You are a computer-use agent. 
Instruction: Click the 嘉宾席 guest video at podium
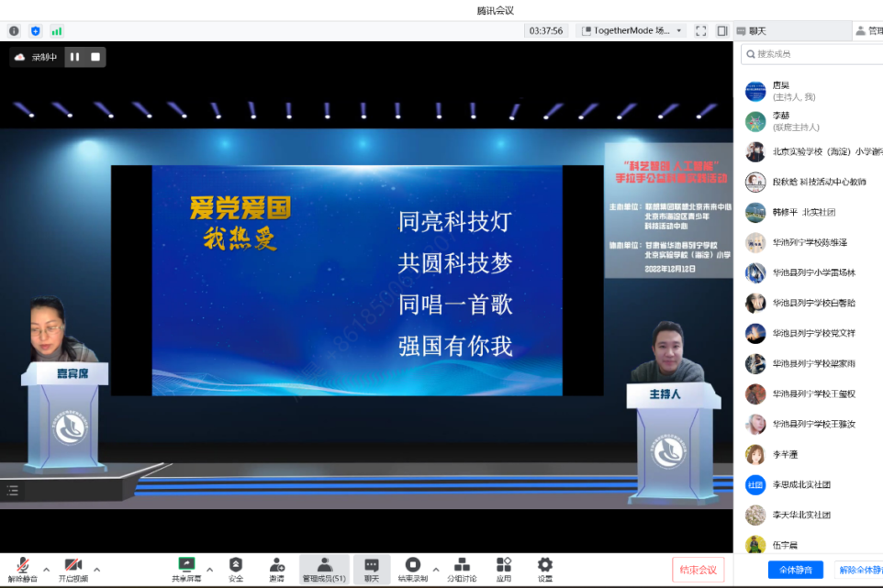[x=59, y=329]
